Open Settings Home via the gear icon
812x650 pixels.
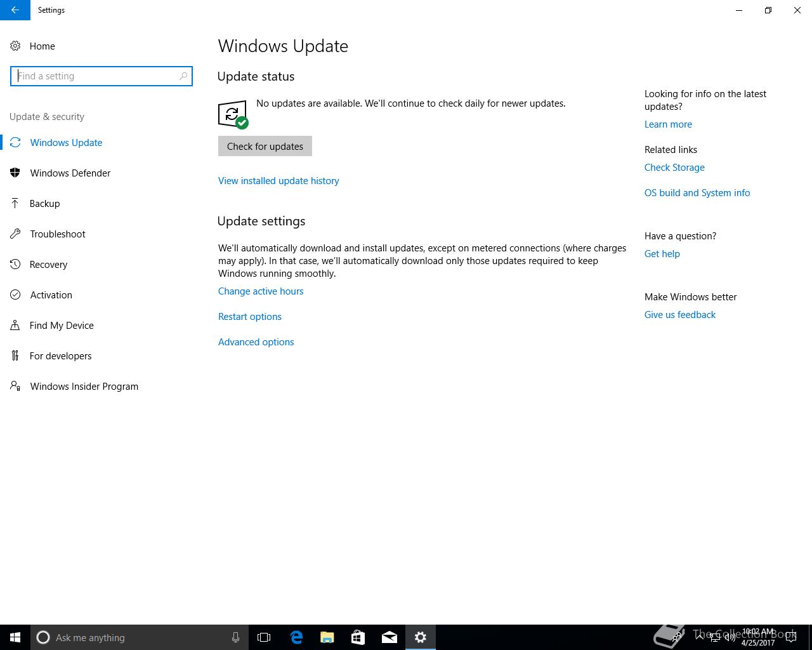pos(15,46)
